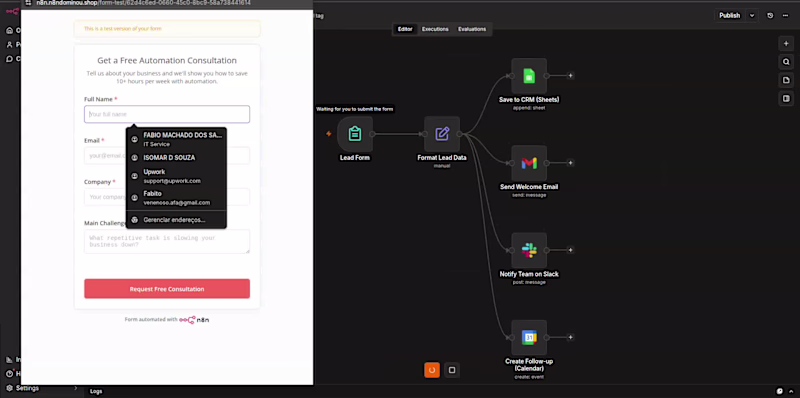Focus the Main Challenge textarea
This screenshot has height=398, width=800.
(x=167, y=241)
